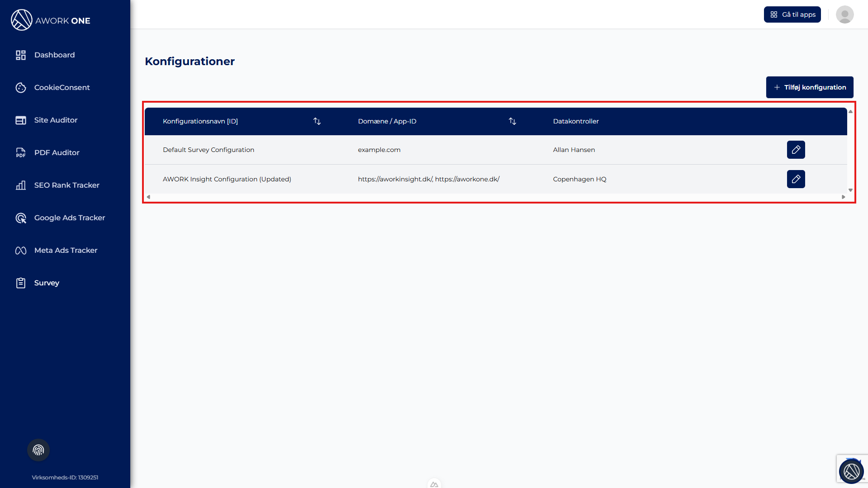The height and width of the screenshot is (488, 868).
Task: Open CookieConsent from the sidebar
Action: click(62, 87)
